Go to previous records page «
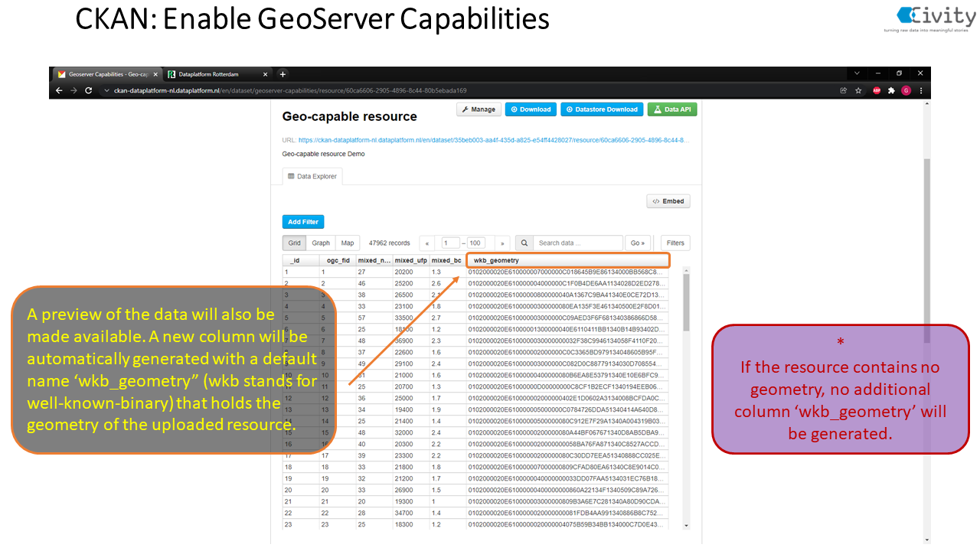The height and width of the screenshot is (551, 980). pyautogui.click(x=427, y=243)
